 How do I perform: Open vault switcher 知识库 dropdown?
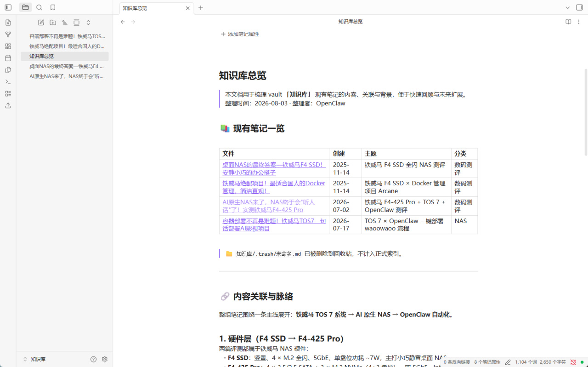pos(34,359)
